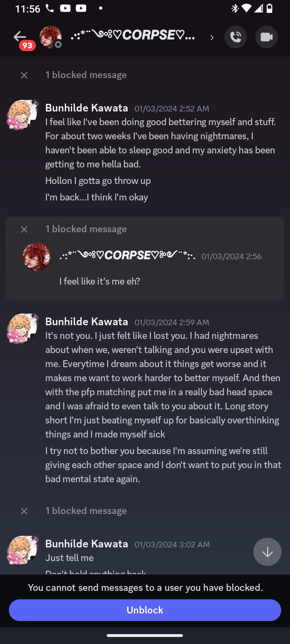Expand the chat details chevron
This screenshot has height=644, width=290.
click(212, 37)
